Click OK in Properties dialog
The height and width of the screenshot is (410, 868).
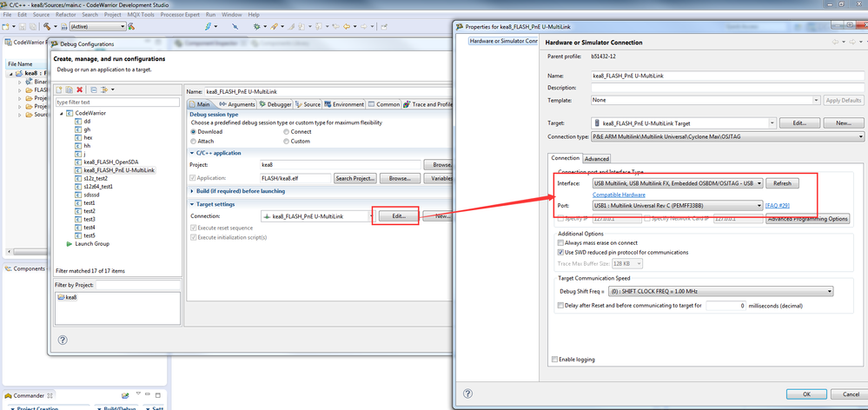806,394
